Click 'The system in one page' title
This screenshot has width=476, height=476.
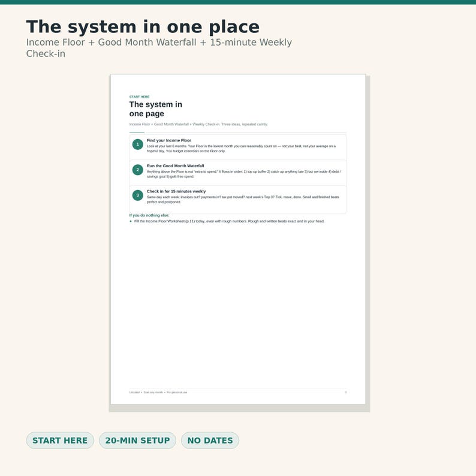point(156,109)
